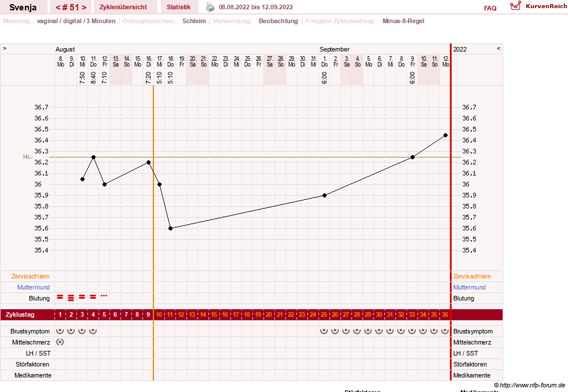The height and width of the screenshot is (392, 568).
Task: Click lowest temperature point on August 18
Action: pyautogui.click(x=171, y=228)
